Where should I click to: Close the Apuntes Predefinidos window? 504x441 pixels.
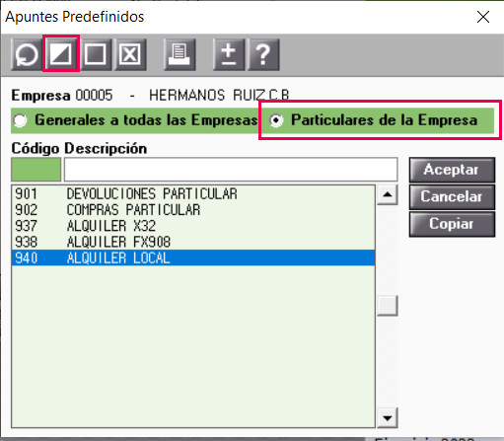pyautogui.click(x=483, y=17)
